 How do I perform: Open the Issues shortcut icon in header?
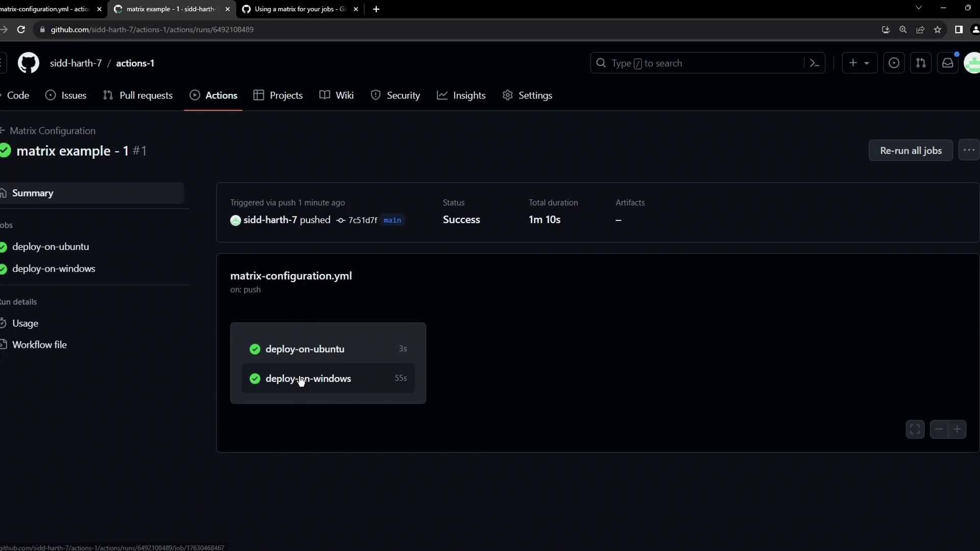[x=894, y=63]
